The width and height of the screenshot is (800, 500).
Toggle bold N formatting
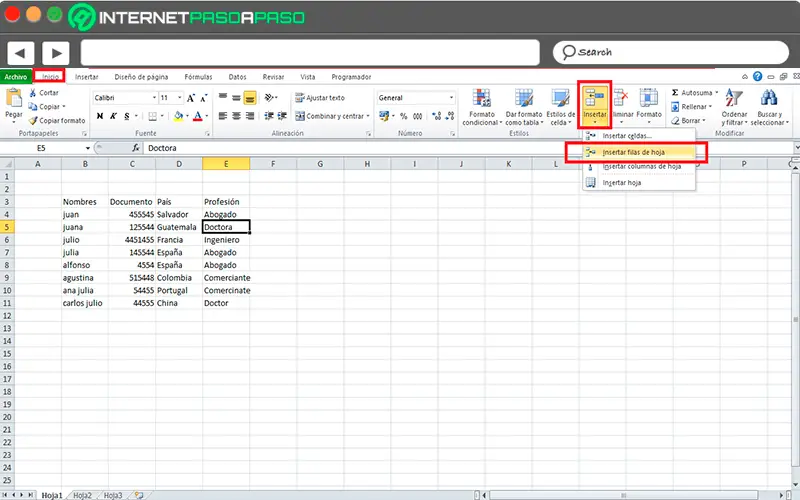point(100,116)
